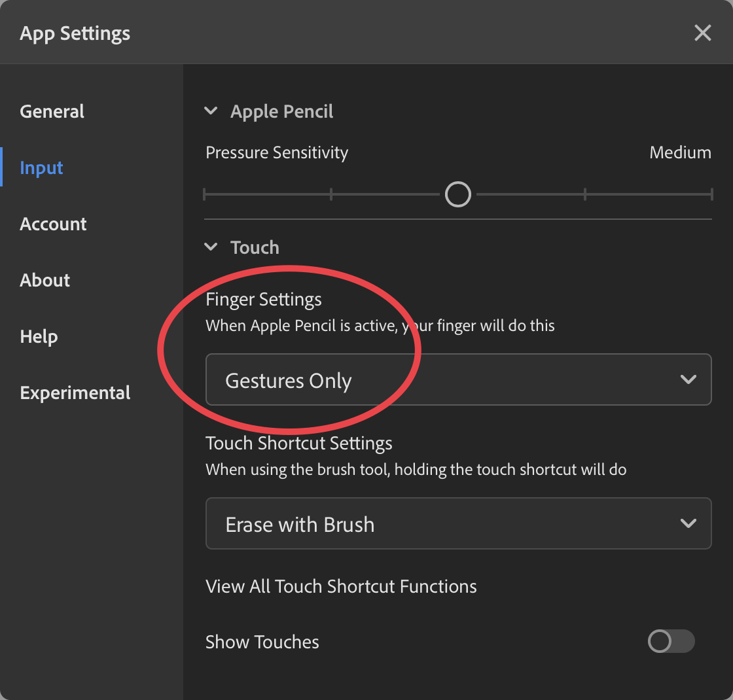
Task: Collapse the Touch section chevron
Action: coord(211,247)
